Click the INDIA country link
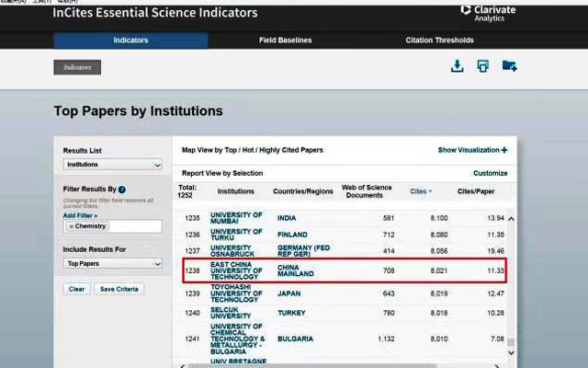The image size is (588, 368). click(287, 218)
